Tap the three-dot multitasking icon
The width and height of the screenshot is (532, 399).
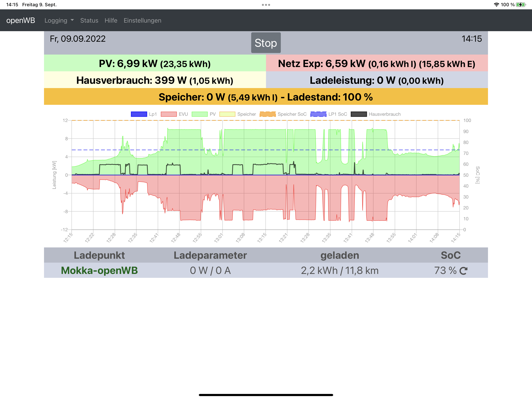(266, 5)
